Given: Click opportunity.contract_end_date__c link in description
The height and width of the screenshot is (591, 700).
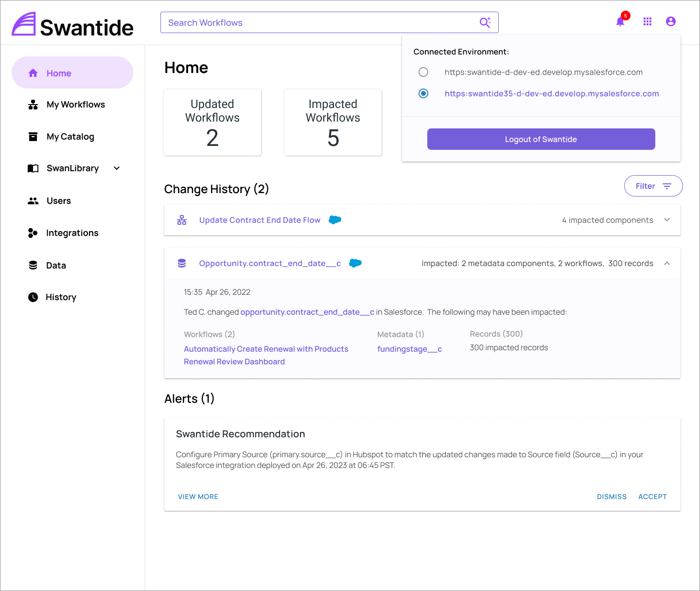Looking at the screenshot, I should [307, 312].
